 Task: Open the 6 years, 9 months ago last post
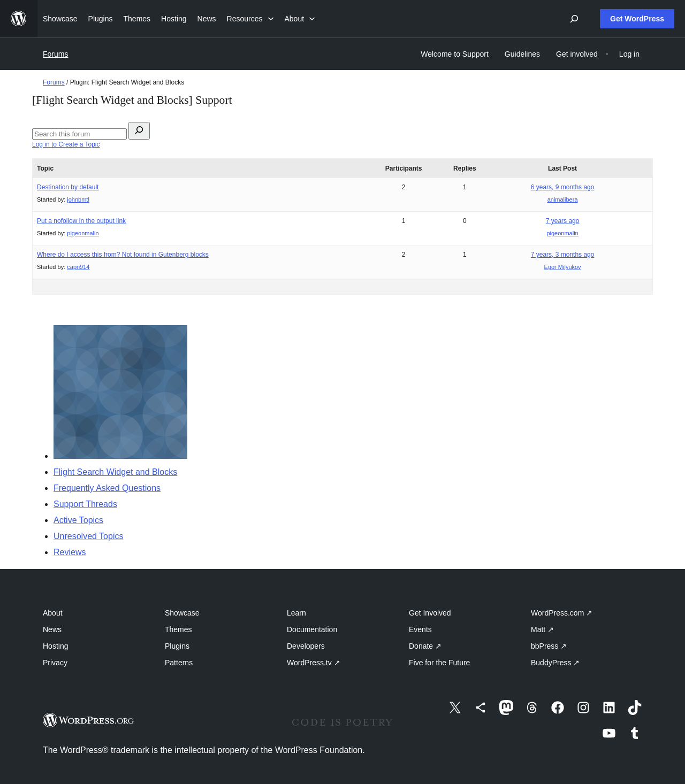562,187
